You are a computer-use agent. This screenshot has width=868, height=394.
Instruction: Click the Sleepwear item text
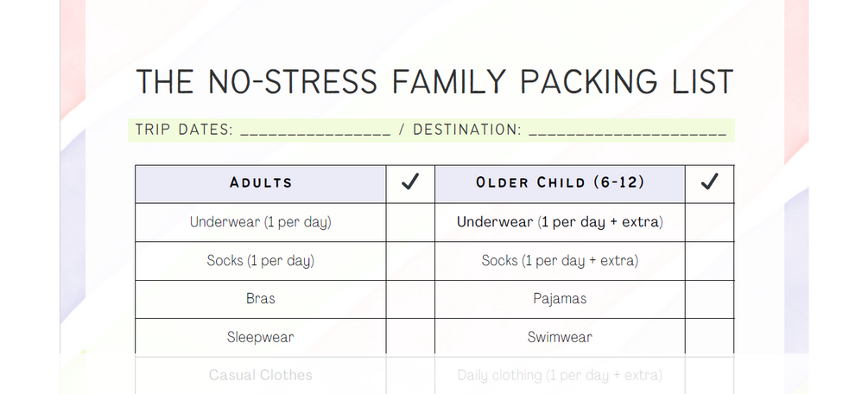(x=260, y=337)
